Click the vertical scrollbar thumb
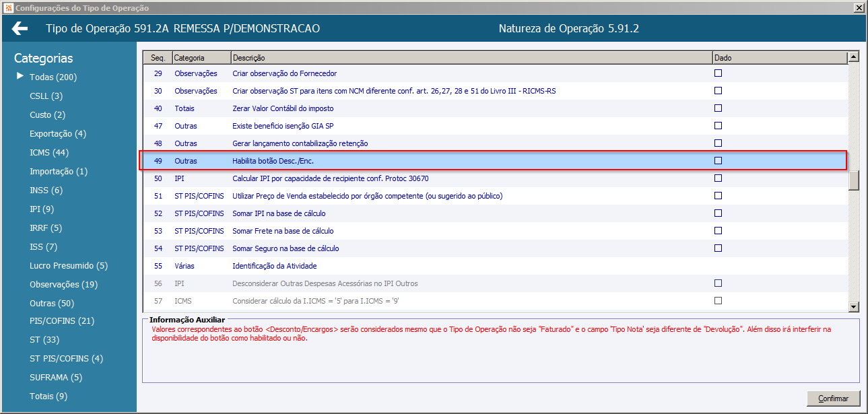This screenshot has width=868, height=414. click(854, 181)
